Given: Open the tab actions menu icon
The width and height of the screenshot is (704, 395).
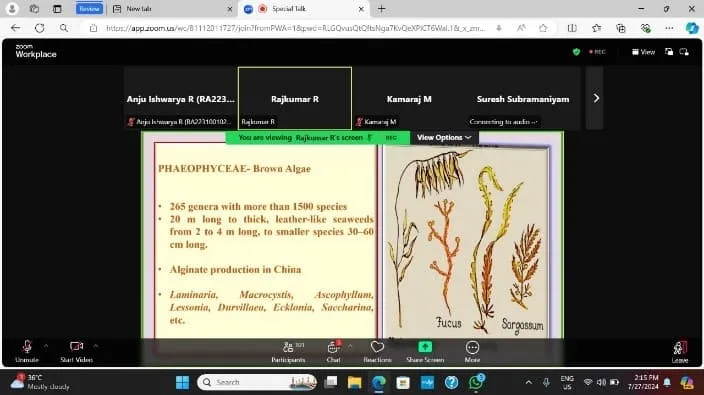Looking at the screenshot, I should pos(57,9).
